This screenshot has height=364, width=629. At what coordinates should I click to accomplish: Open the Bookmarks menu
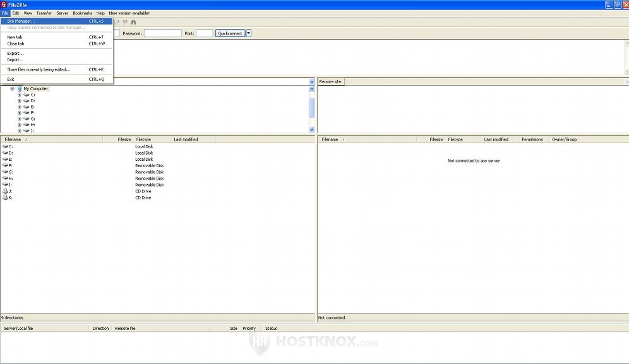tap(83, 13)
